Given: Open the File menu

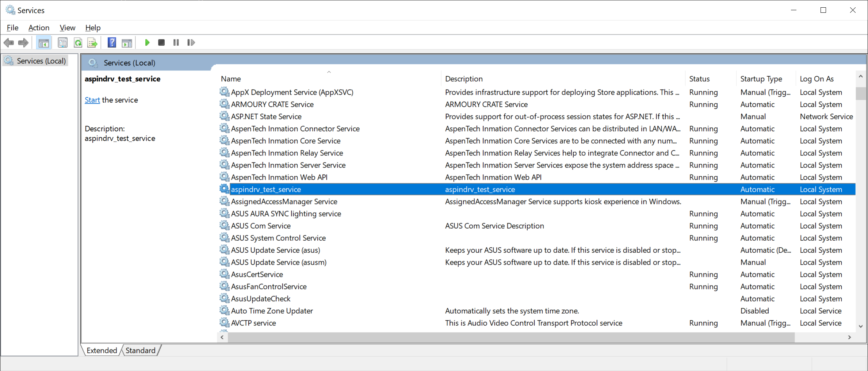Looking at the screenshot, I should 12,28.
